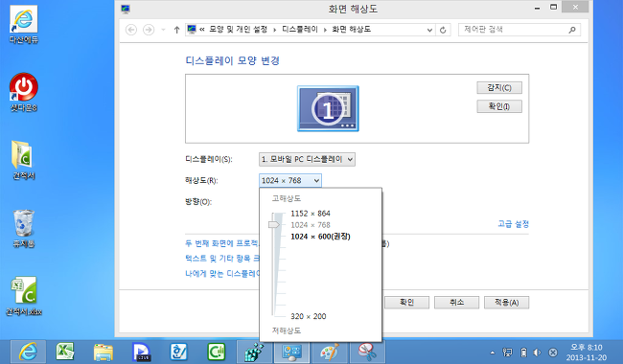The width and height of the screenshot is (623, 364).
Task: Open the 나에게 맞는 디스플레이 link
Action: point(222,274)
